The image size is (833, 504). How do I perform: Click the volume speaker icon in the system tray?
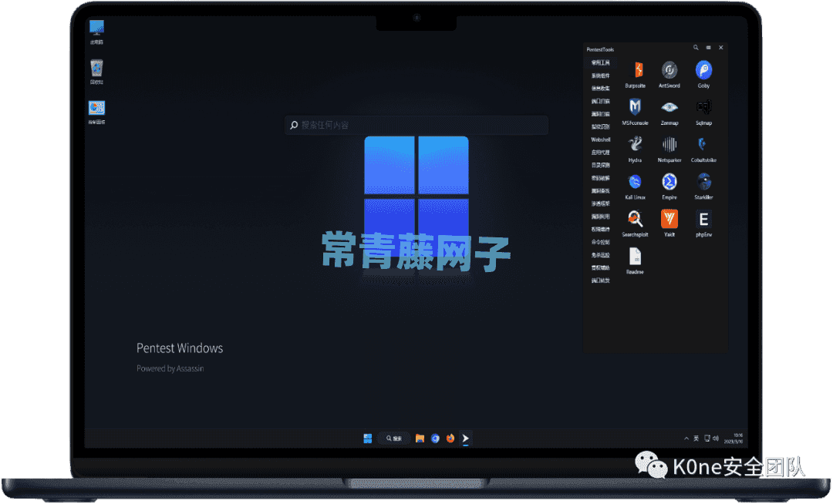coord(716,438)
